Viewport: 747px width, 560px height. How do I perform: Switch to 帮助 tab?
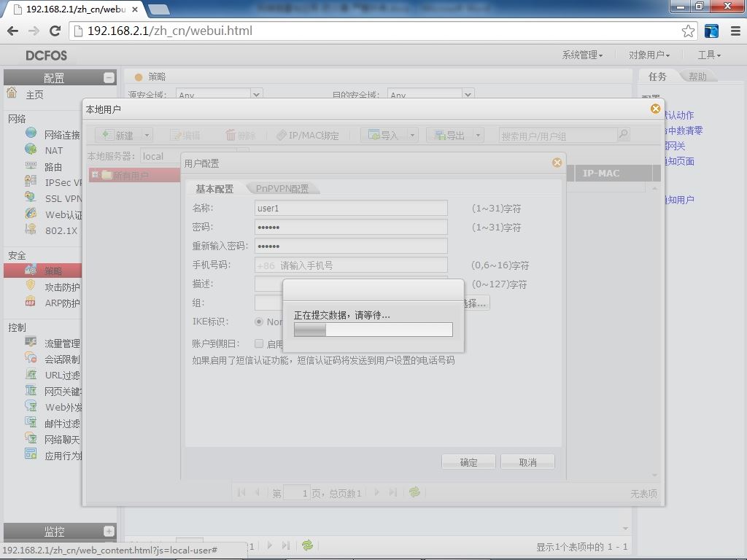point(697,76)
